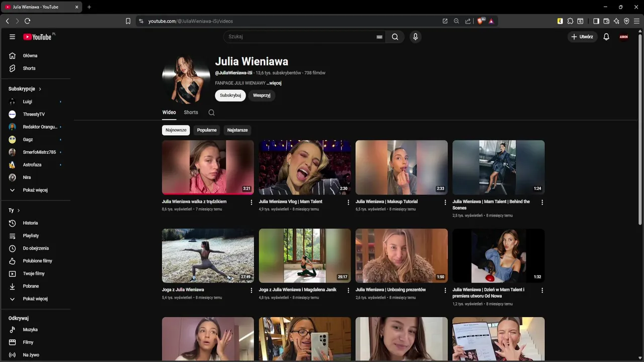The image size is (644, 362).
Task: Sort videos by Najnowsze
Action: (176, 130)
